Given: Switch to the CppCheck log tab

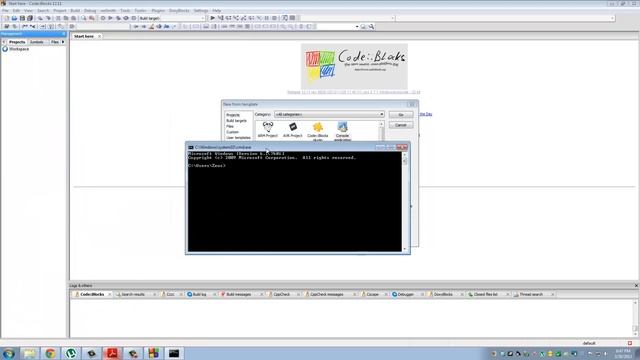Looking at the screenshot, I should point(282,294).
